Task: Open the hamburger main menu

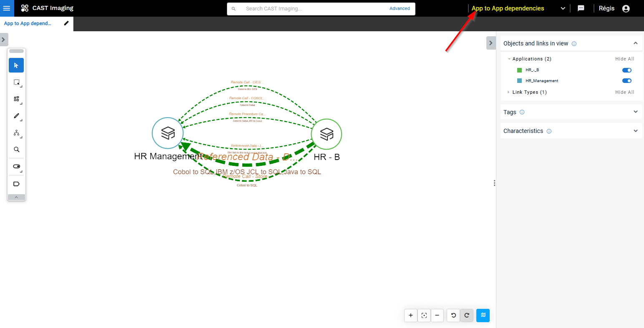Action: click(7, 8)
